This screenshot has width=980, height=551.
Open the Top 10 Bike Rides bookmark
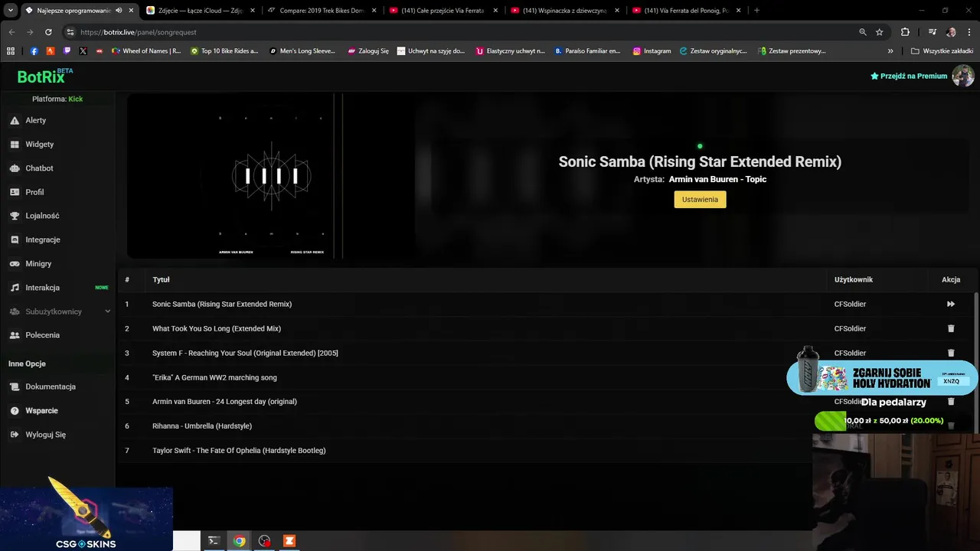pos(224,51)
